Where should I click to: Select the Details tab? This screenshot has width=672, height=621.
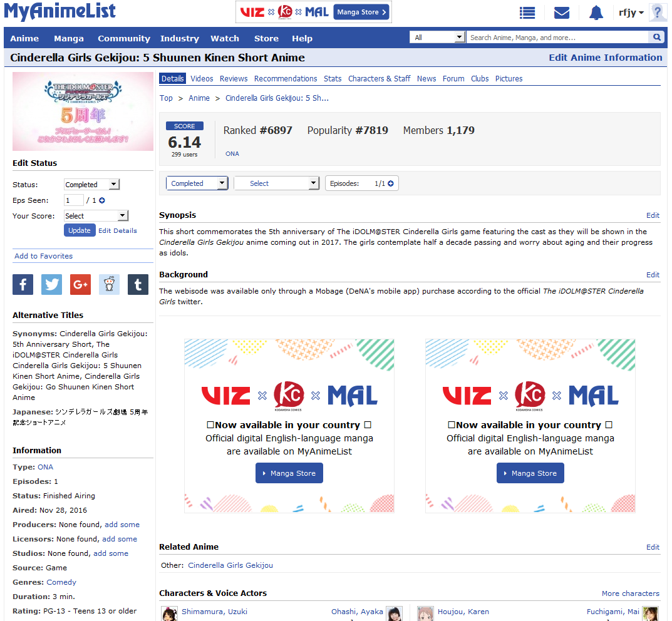click(x=173, y=79)
